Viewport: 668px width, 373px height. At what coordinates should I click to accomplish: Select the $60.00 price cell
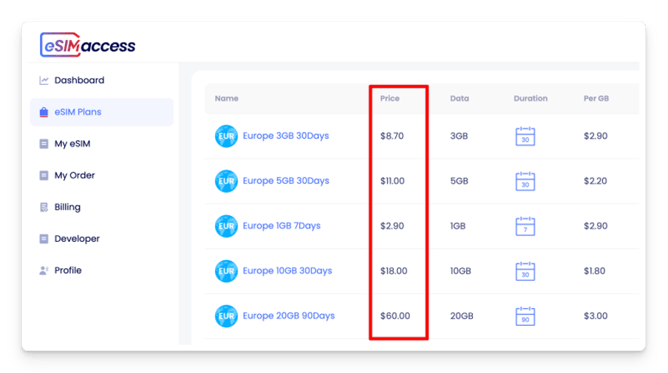click(x=395, y=316)
